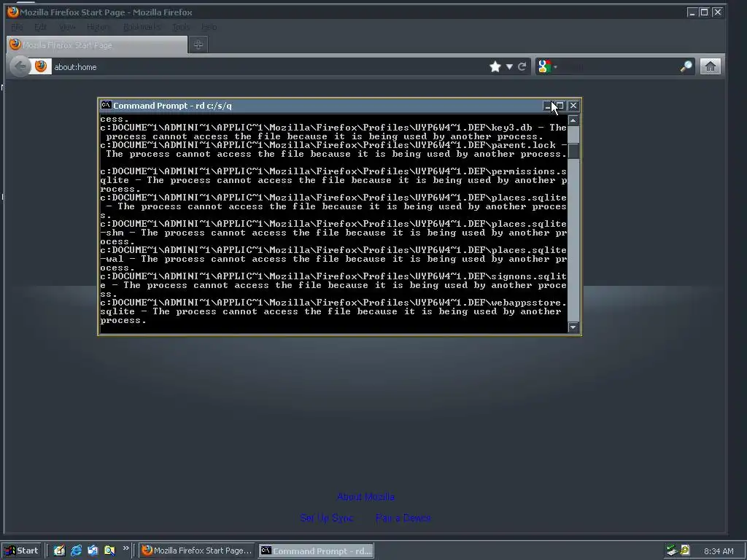Click the Command Prompt title bar text
The width and height of the screenshot is (747, 560).
point(172,106)
